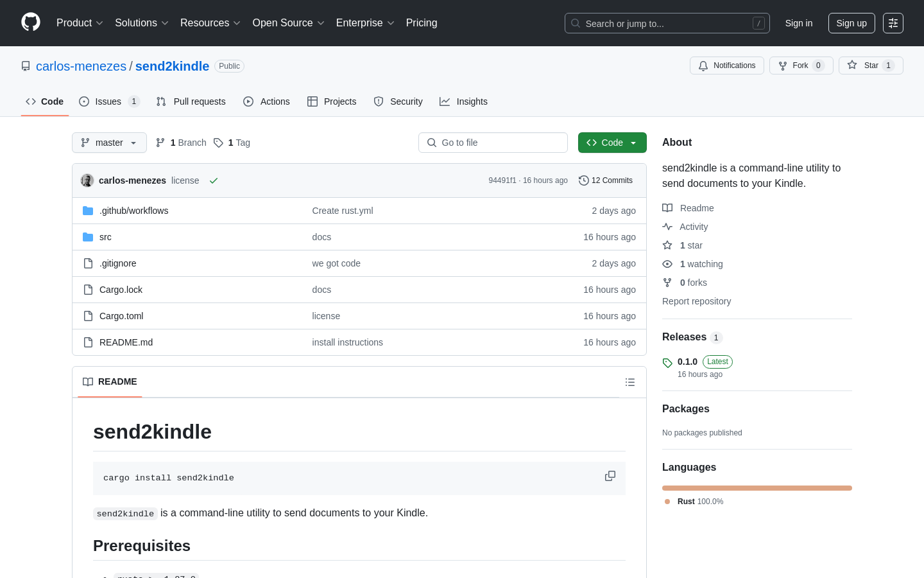Star the repository
The width and height of the screenshot is (924, 578).
tap(871, 66)
